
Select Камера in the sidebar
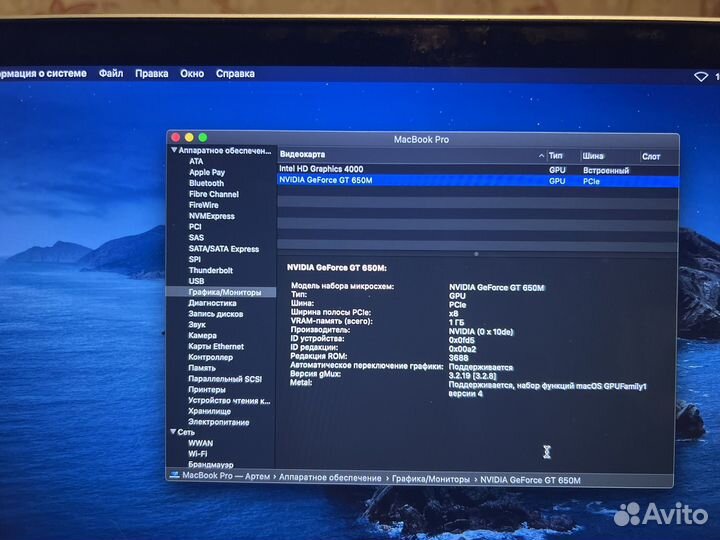tap(202, 335)
